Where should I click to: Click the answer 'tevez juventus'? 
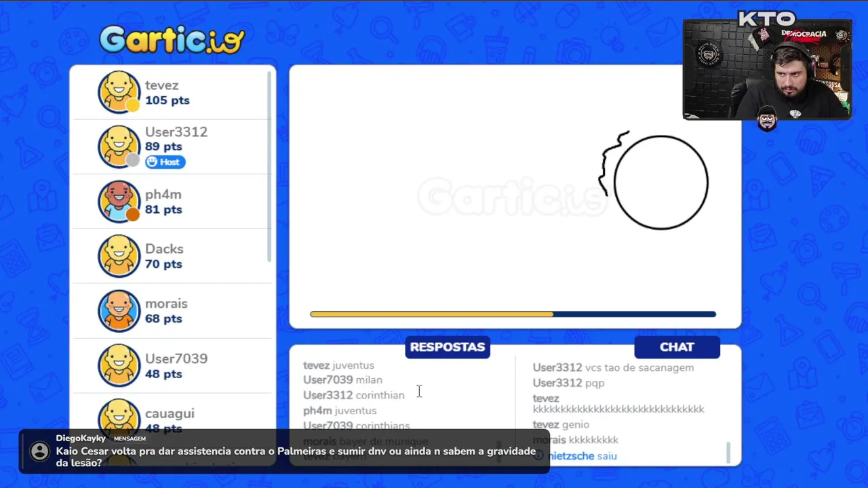338,365
